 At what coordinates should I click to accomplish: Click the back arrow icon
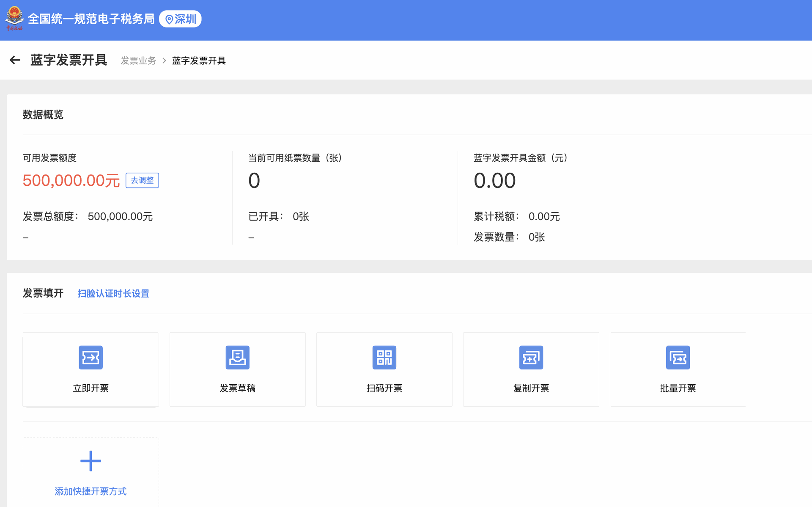click(x=15, y=60)
